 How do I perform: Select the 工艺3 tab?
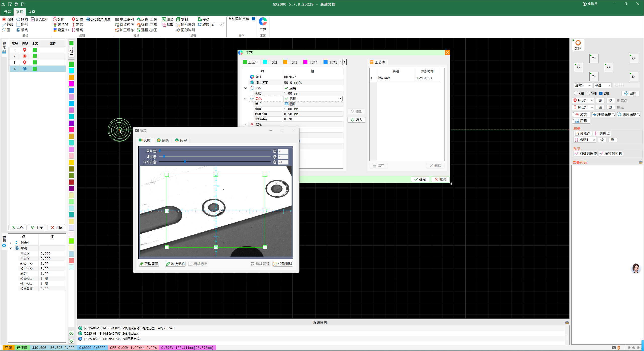point(290,62)
